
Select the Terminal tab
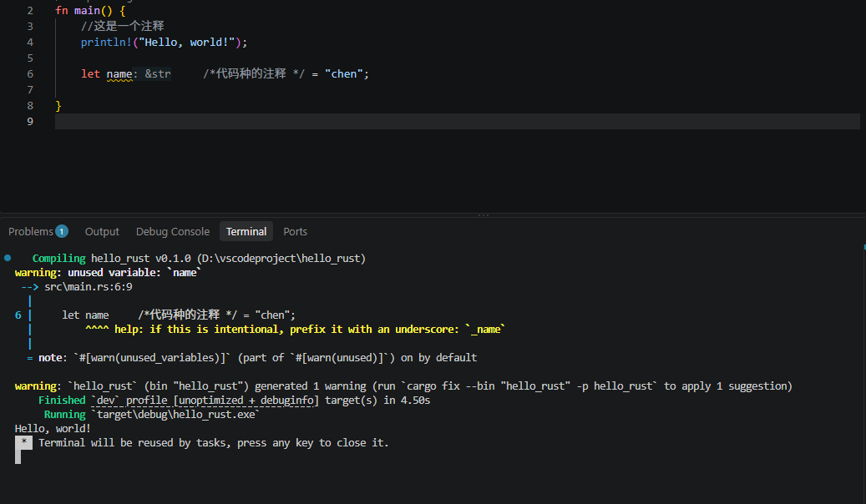[x=246, y=231]
